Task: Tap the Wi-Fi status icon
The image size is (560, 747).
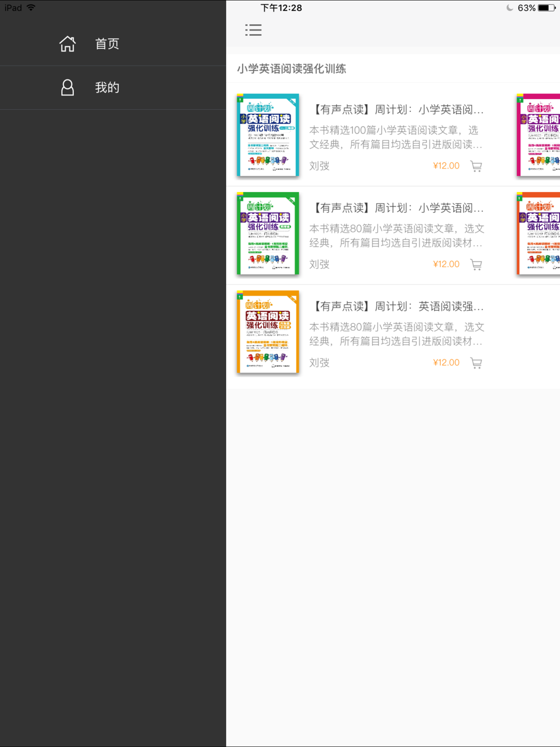Action: coord(31,8)
